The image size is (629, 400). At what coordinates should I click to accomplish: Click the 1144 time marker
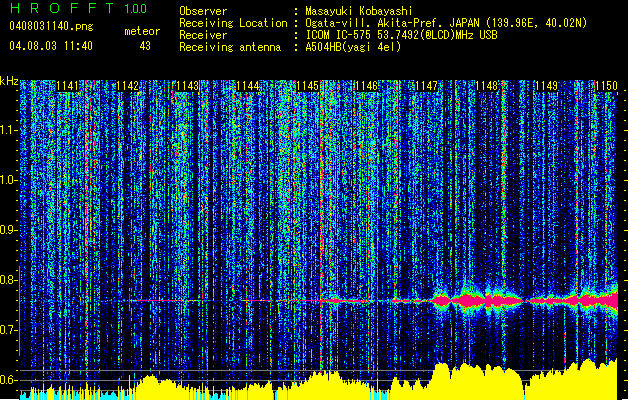click(x=248, y=86)
